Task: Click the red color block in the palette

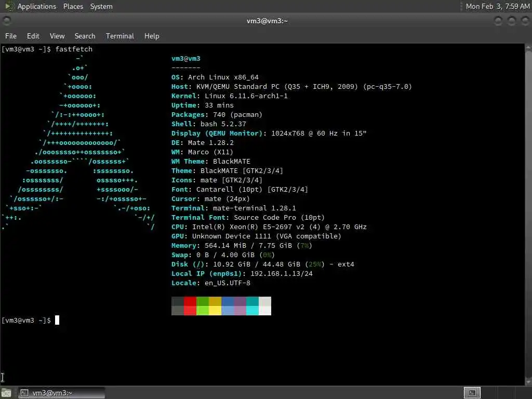Action: coord(190,306)
